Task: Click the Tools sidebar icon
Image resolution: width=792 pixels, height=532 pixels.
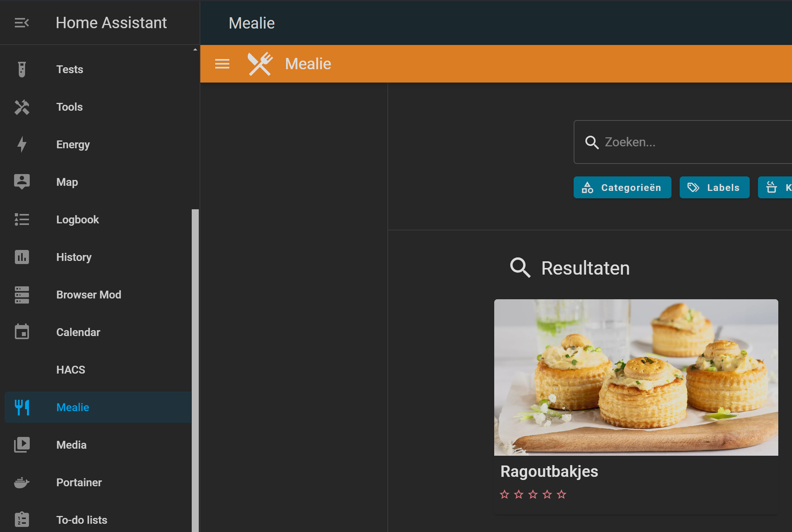Action: [22, 107]
